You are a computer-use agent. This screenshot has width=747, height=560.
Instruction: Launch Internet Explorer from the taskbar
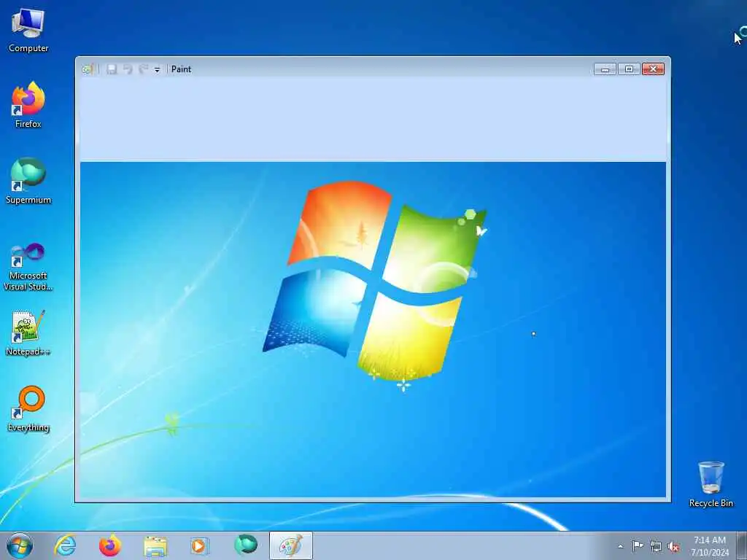(65, 545)
